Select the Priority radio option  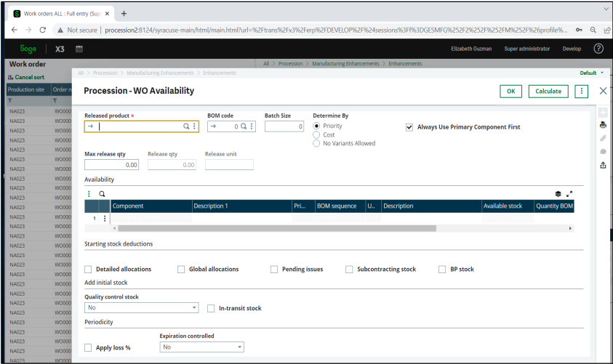click(316, 126)
